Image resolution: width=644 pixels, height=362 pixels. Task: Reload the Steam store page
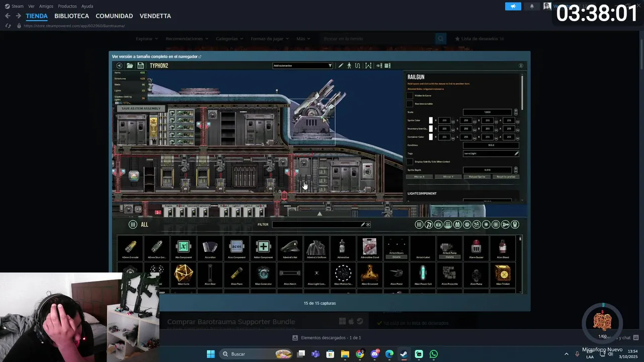pos(8,26)
